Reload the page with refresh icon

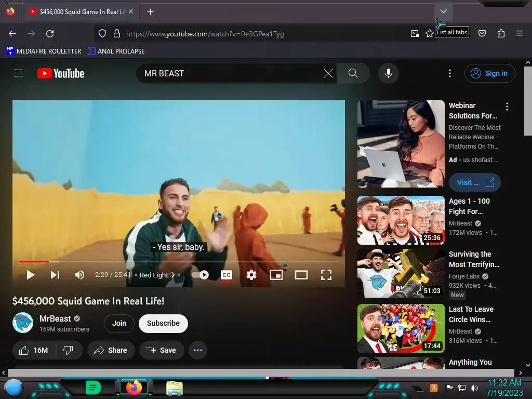click(50, 34)
